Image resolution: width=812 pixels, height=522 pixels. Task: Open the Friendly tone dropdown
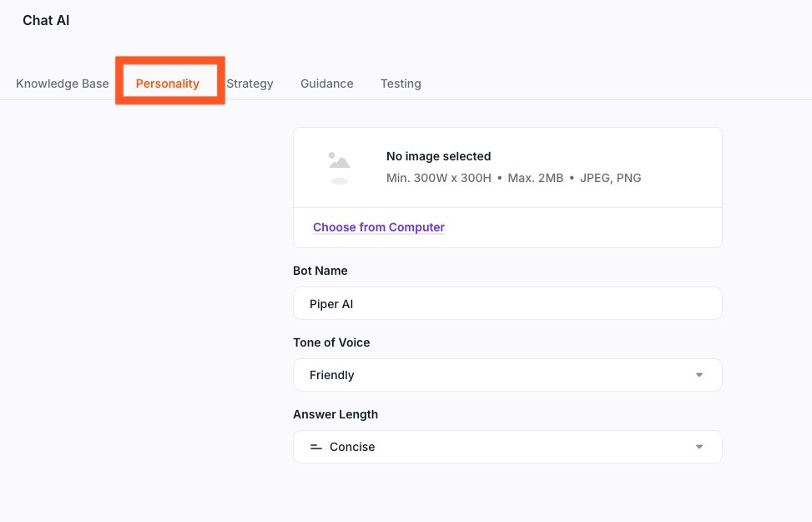tap(507, 375)
